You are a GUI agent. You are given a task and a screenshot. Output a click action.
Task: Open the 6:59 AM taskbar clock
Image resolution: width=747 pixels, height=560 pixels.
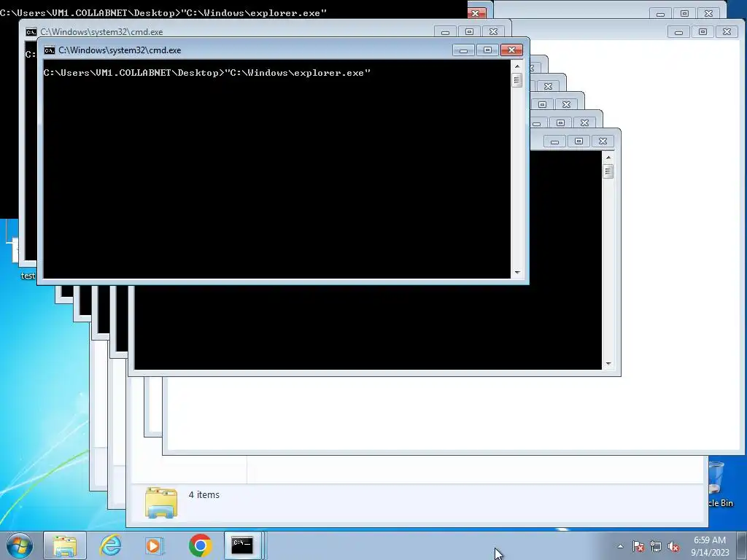[x=709, y=546]
